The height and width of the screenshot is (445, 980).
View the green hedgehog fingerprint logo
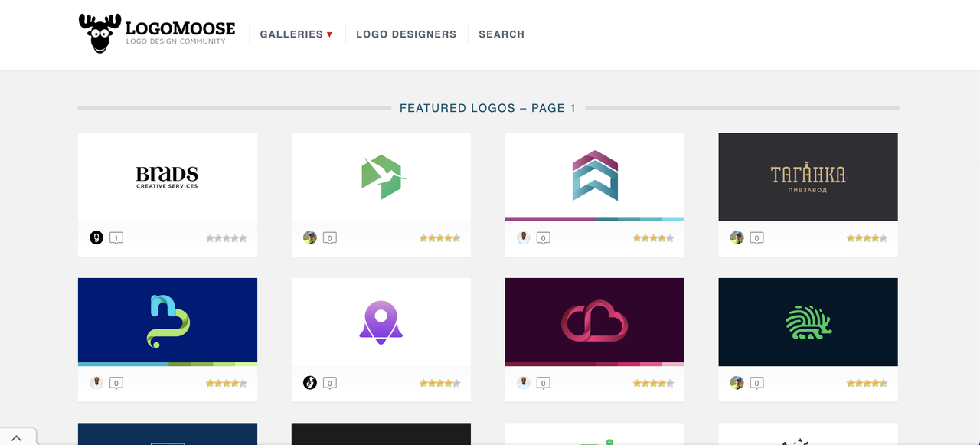point(808,322)
